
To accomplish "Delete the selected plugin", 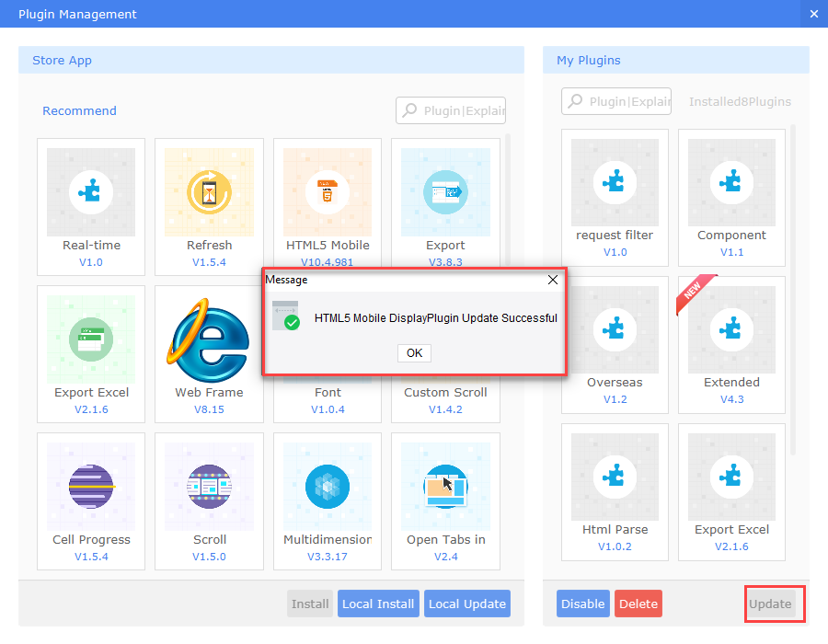I will click(638, 604).
